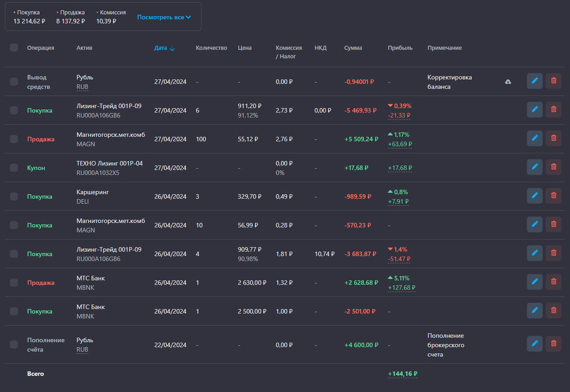Open the RUB ticker link in the withdrawal row
Viewport: 570px width, 392px height.
pos(82,87)
